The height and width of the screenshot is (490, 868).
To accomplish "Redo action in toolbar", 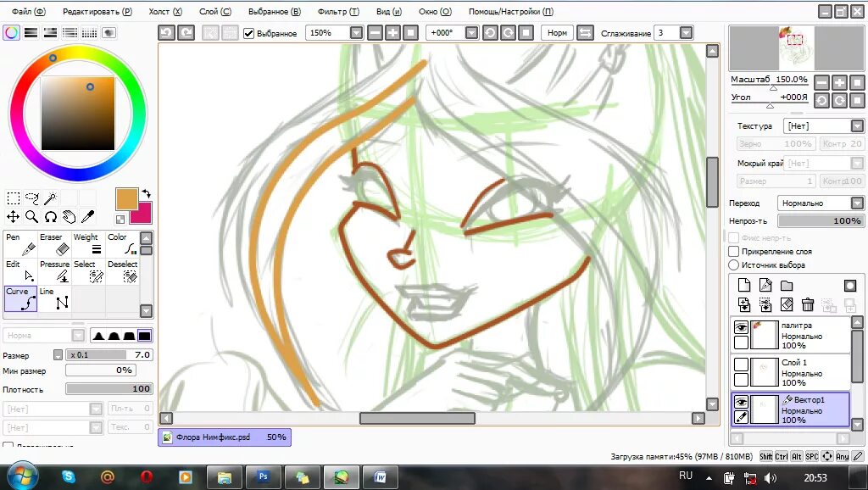I will (x=186, y=33).
